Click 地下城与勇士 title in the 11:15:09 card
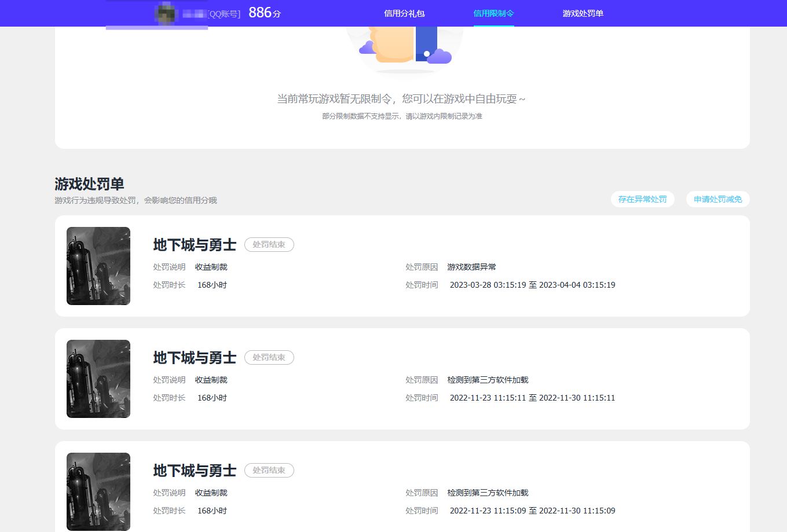The width and height of the screenshot is (787, 532). 195,471
